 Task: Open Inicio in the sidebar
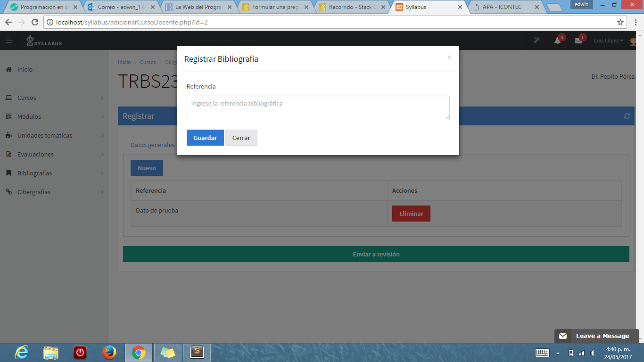point(25,69)
